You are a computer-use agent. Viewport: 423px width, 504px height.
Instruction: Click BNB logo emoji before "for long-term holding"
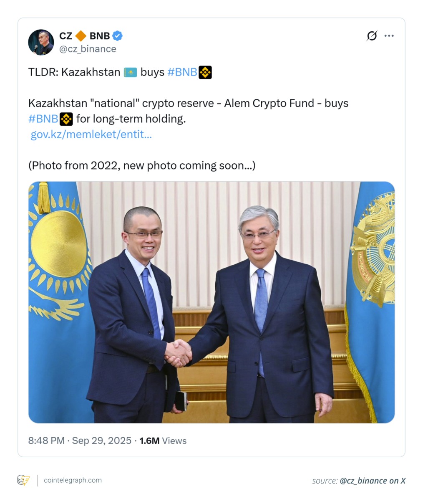tap(66, 119)
